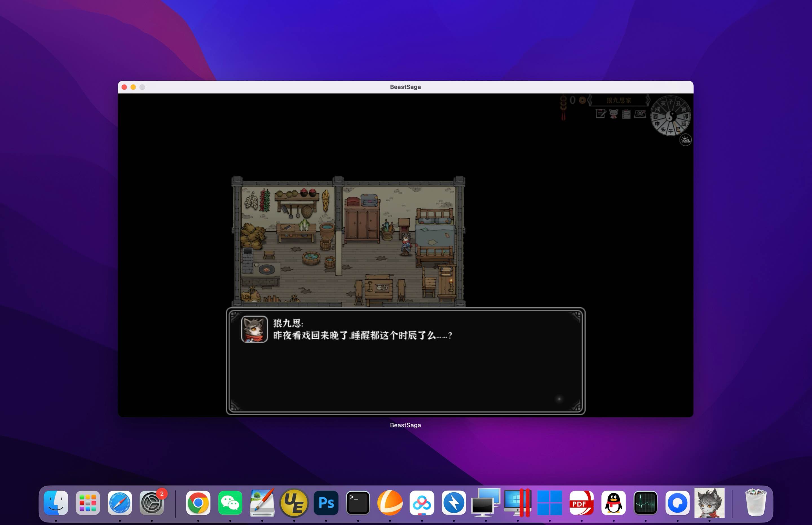Open Activity Monitor from the Dock
Screen dimensions: 812x525
[645, 503]
